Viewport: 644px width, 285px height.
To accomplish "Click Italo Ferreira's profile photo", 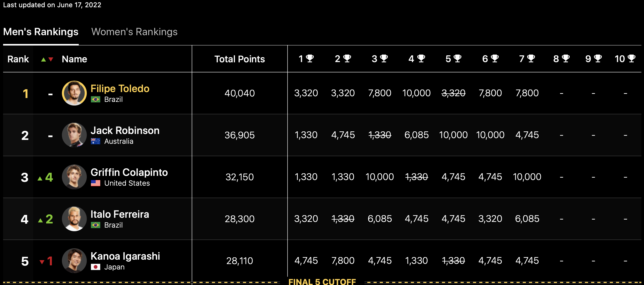I will (74, 219).
